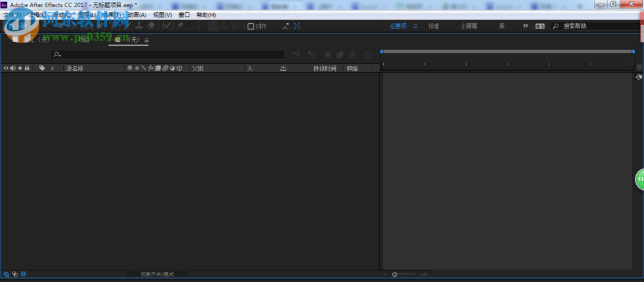This screenshot has height=282, width=644.
Task: Click the motion blur enable icon
Action: coord(352,55)
